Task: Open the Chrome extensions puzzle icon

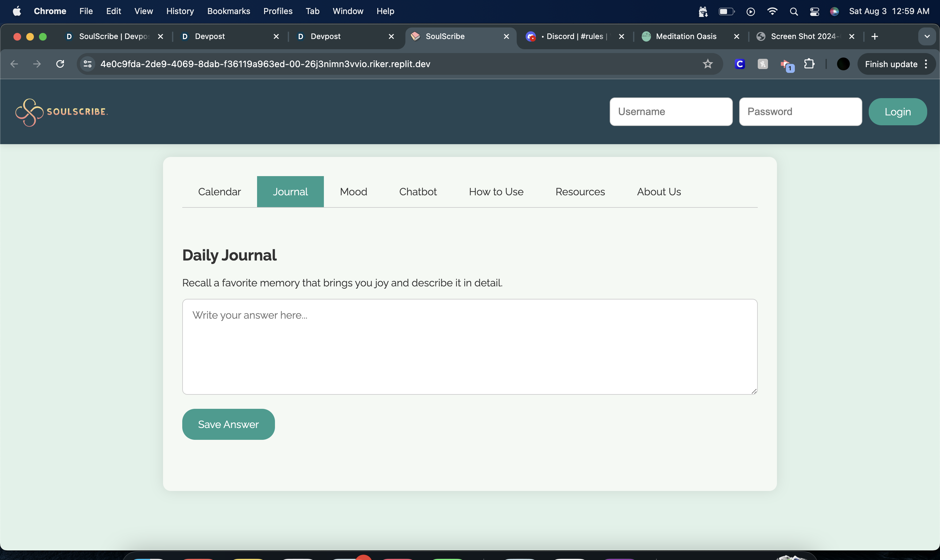Action: 809,64
